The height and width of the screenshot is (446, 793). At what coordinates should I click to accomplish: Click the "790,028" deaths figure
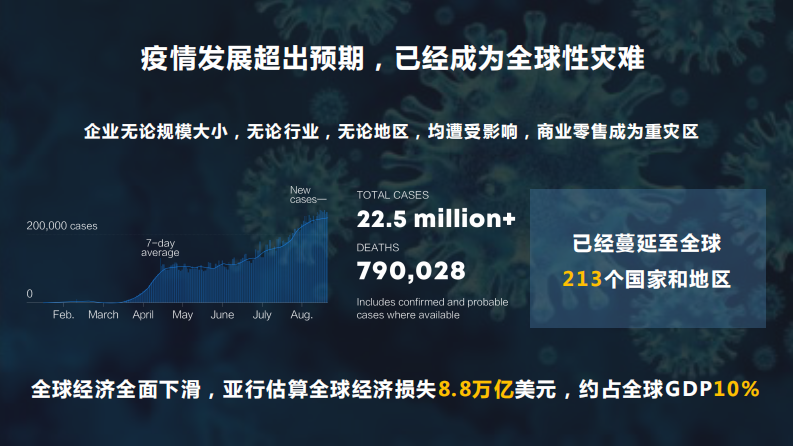click(x=411, y=271)
